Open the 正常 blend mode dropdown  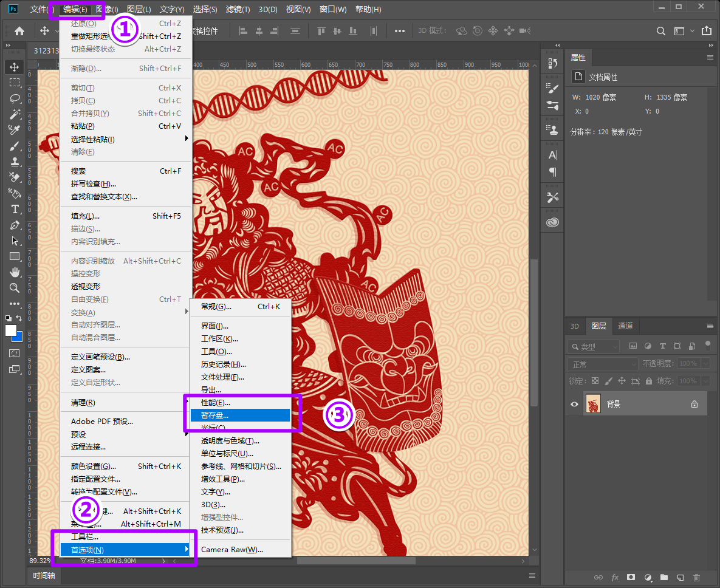[603, 364]
